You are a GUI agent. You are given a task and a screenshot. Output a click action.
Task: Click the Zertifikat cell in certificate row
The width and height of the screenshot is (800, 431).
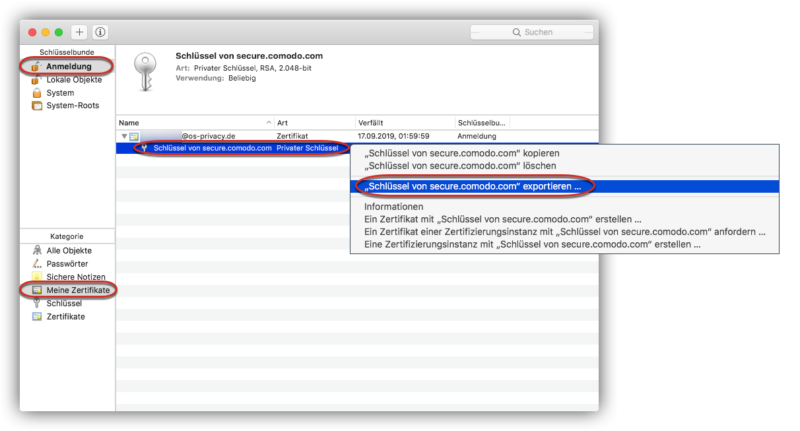click(x=292, y=136)
